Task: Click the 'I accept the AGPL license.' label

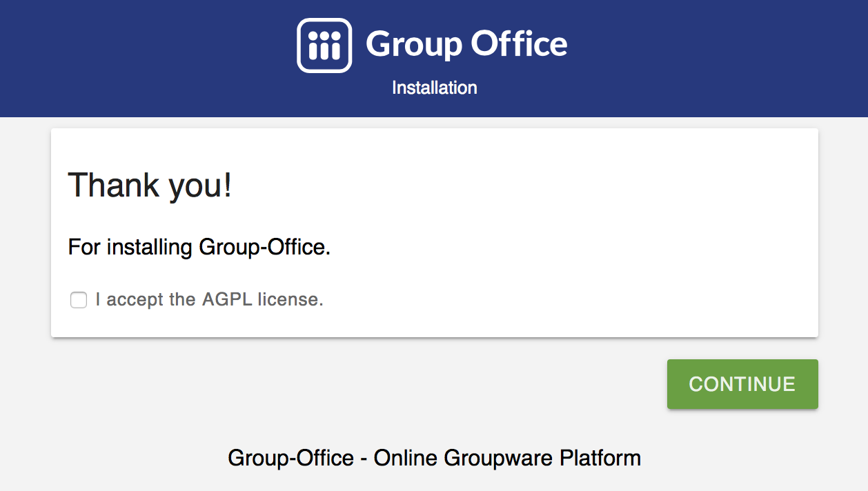Action: click(210, 300)
